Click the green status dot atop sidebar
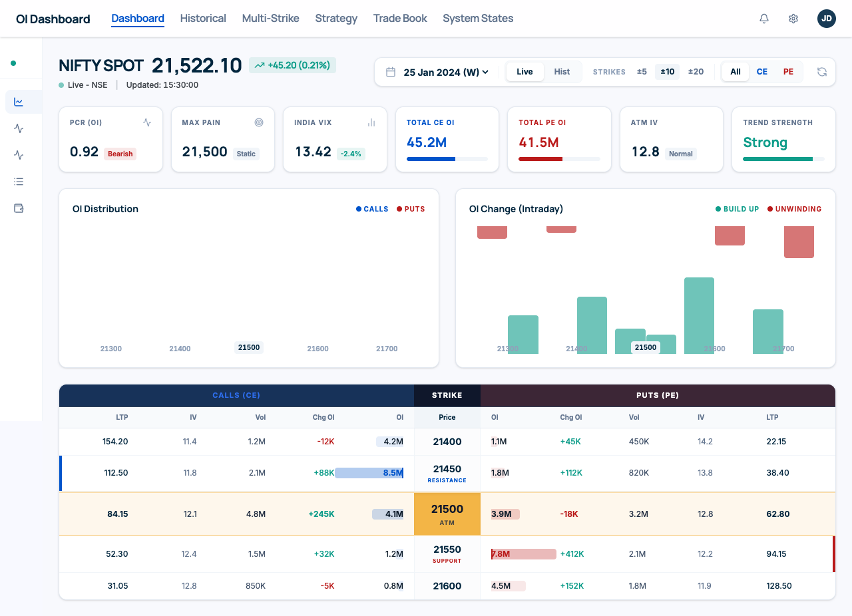Viewport: 852px width, 616px height. coord(13,63)
